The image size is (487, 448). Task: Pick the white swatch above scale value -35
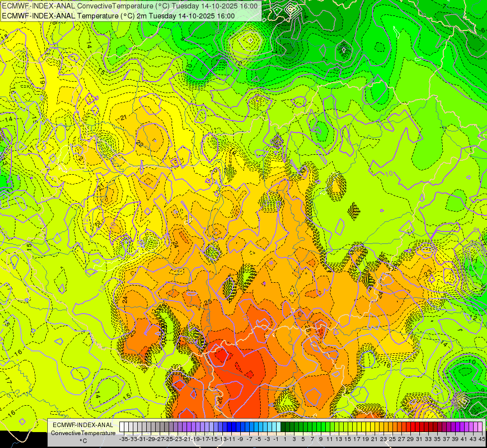click(122, 427)
